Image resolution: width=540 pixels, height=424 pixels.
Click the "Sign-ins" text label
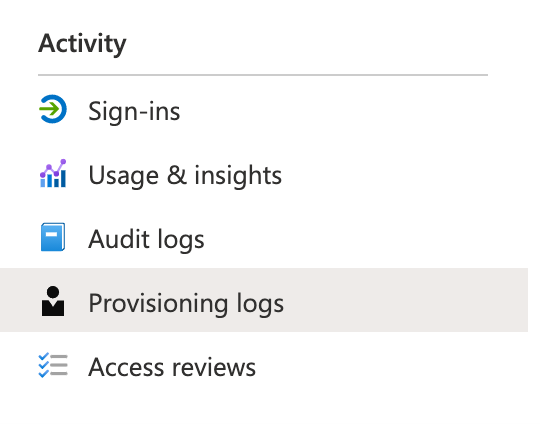[x=134, y=111]
